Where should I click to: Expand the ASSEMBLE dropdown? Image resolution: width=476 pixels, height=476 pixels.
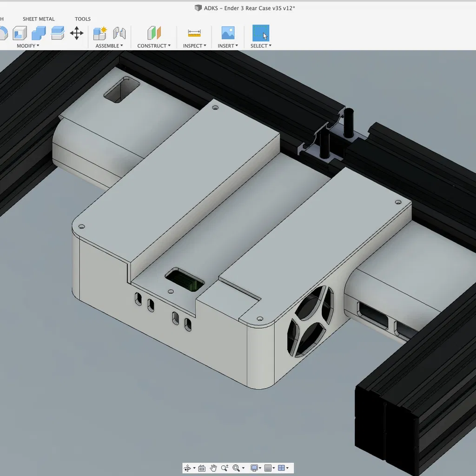(x=109, y=46)
